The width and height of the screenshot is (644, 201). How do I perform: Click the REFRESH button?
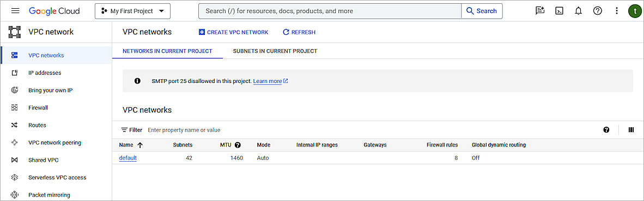click(x=299, y=32)
